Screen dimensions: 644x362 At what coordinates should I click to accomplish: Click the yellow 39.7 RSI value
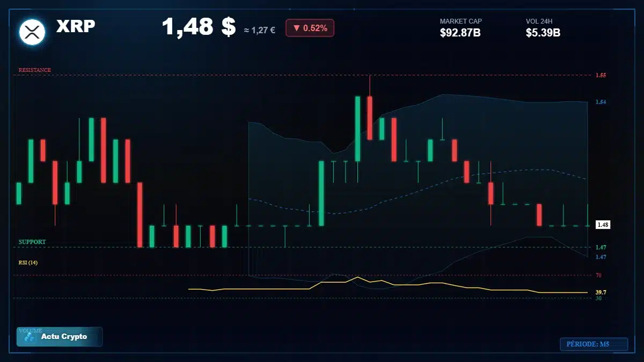(601, 292)
